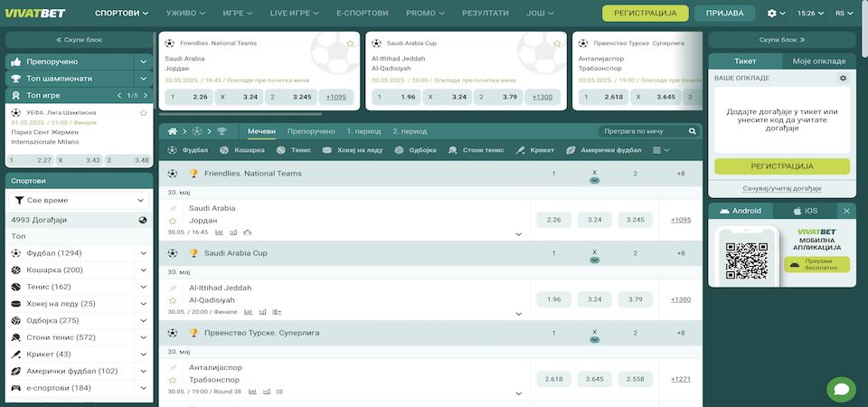Screen dimensions: 868x407
Task: Open statistics icon for Анталијаспор match
Action: 252,392
